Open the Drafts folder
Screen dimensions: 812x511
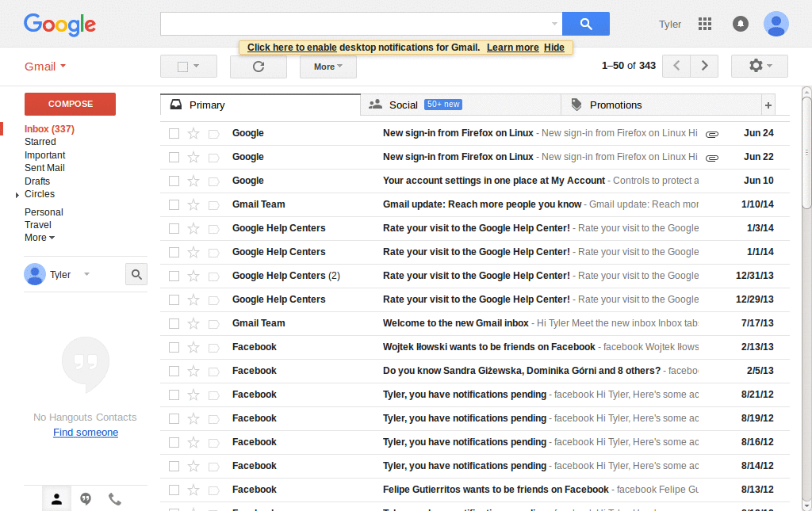tap(37, 181)
